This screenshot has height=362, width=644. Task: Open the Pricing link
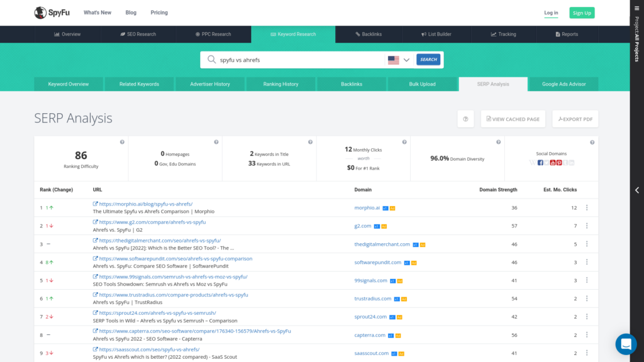pyautogui.click(x=159, y=13)
